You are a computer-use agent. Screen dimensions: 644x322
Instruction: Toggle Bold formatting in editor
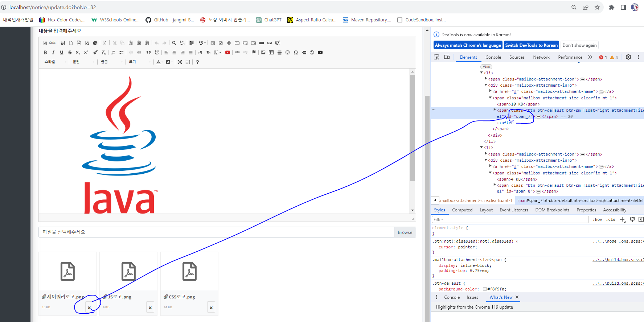pos(45,53)
